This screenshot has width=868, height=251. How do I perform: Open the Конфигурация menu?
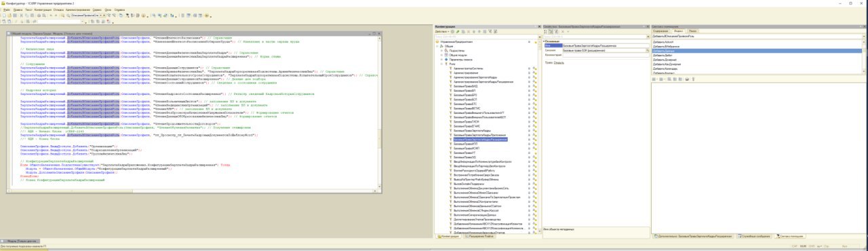click(x=43, y=10)
